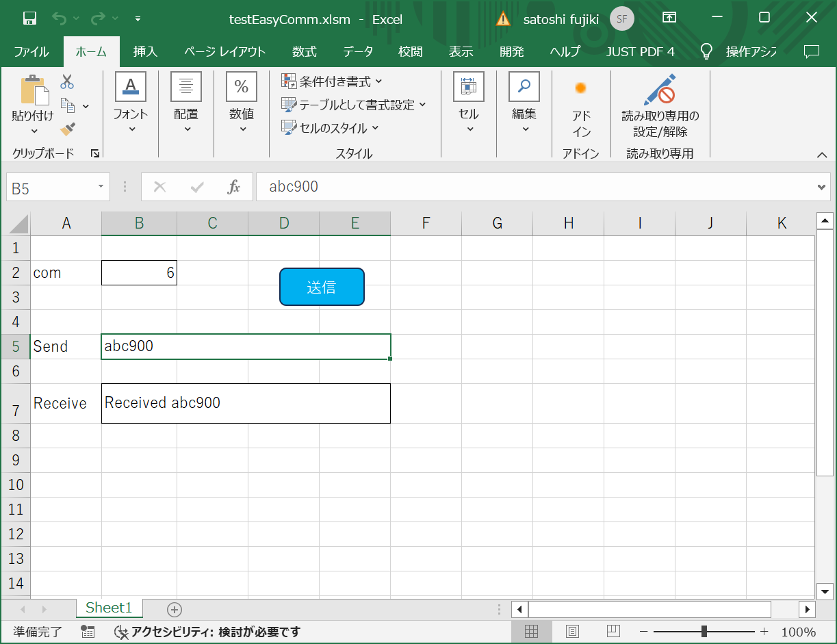Open the クリップボード dialog launcher
The height and width of the screenshot is (644, 837).
95,154
